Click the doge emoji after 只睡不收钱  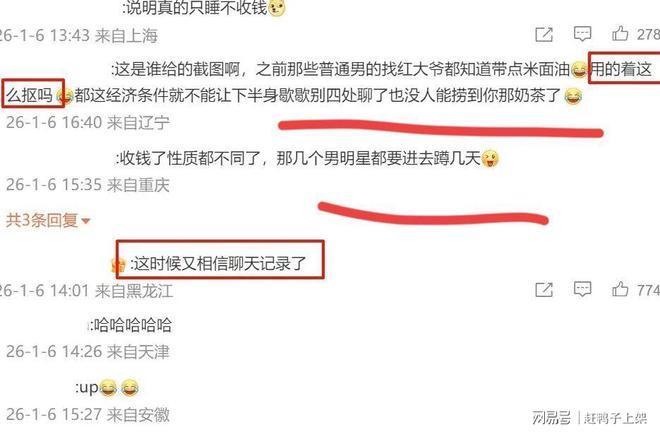[x=277, y=7]
